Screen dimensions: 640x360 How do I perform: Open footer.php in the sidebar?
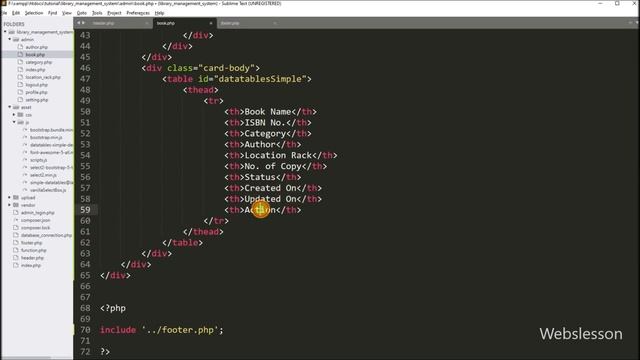pyautogui.click(x=31, y=243)
